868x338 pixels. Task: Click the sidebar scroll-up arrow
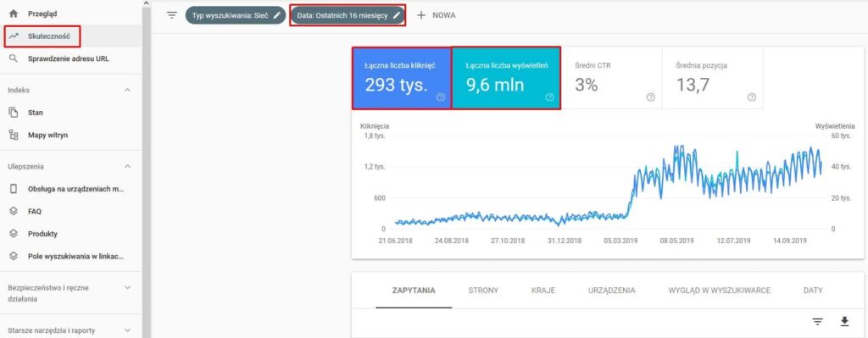tap(146, 3)
